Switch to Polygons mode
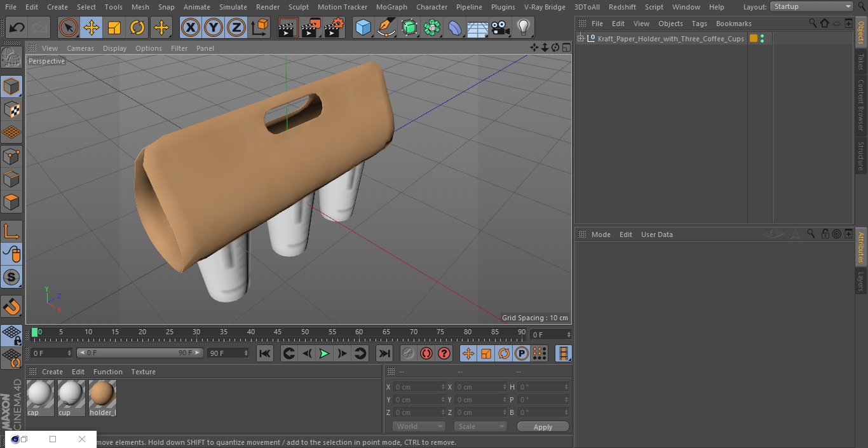 tap(11, 202)
